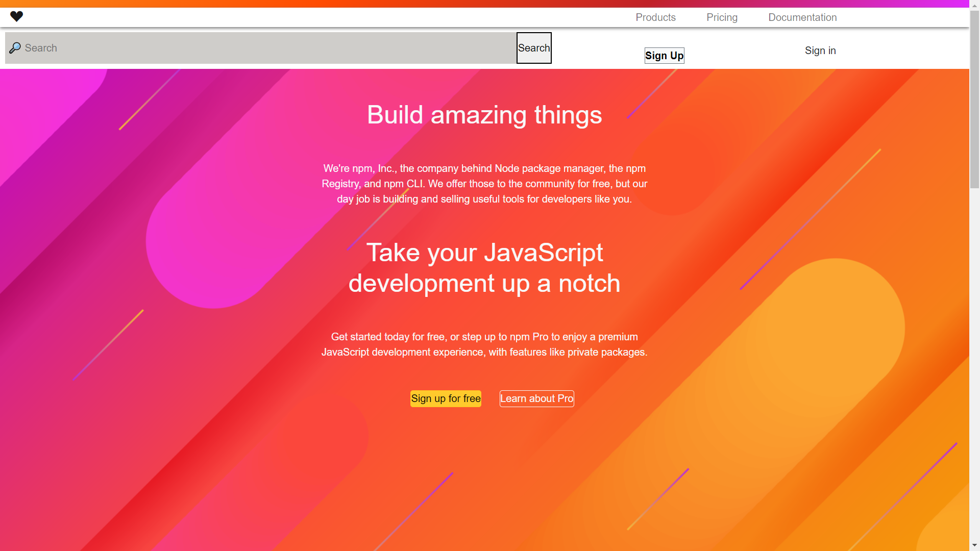Click the Search button
This screenshot has width=980, height=551.
[x=533, y=47]
